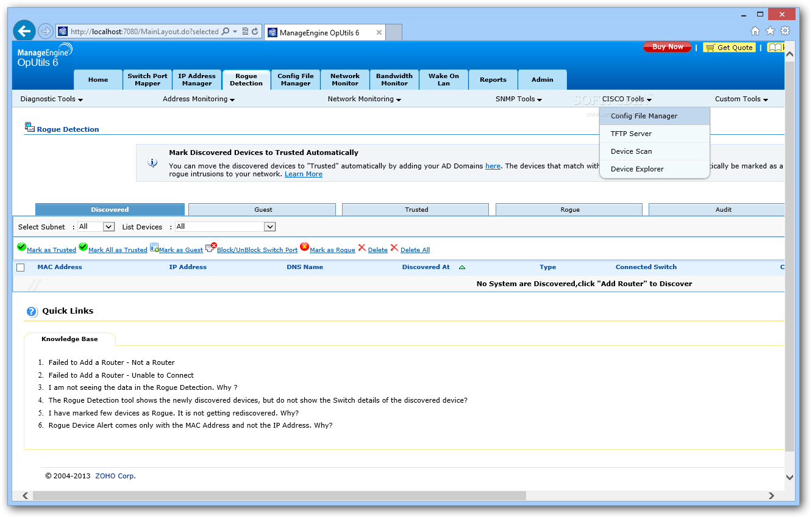Select Device Explorer menu item

click(655, 169)
